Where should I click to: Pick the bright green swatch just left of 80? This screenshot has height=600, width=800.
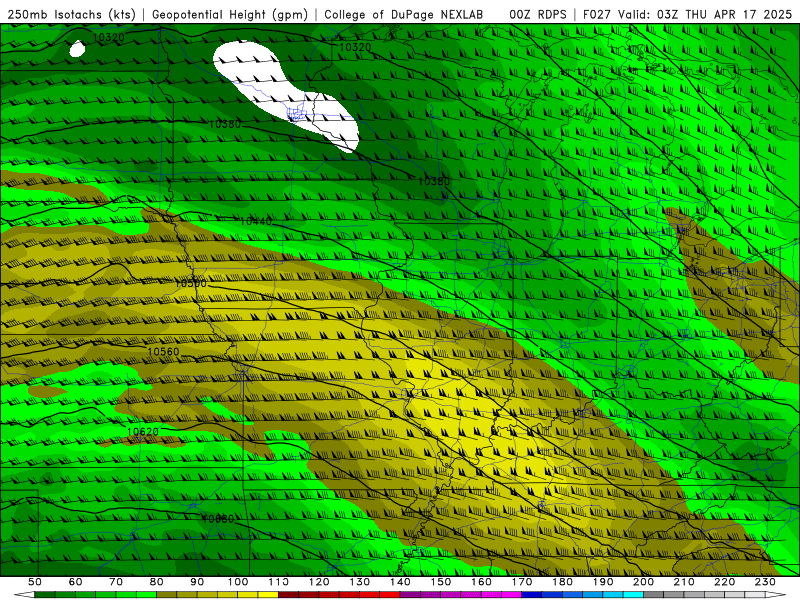click(146, 595)
